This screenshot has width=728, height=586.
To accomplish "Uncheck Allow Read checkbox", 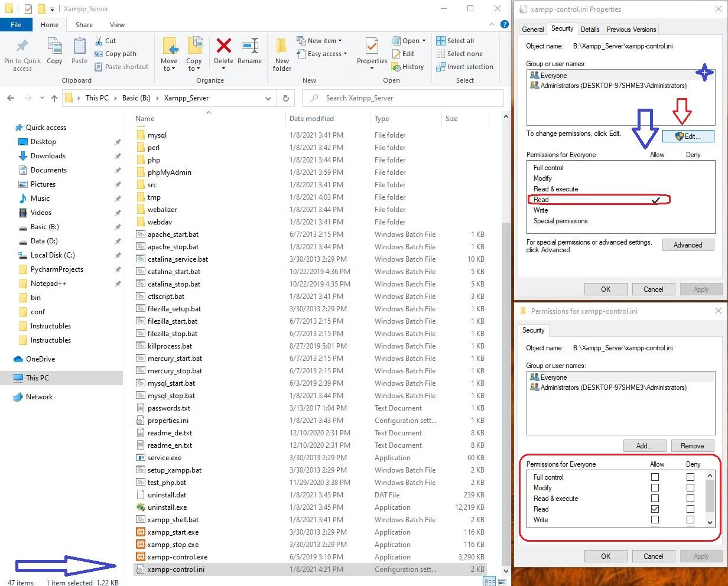I will tap(655, 509).
